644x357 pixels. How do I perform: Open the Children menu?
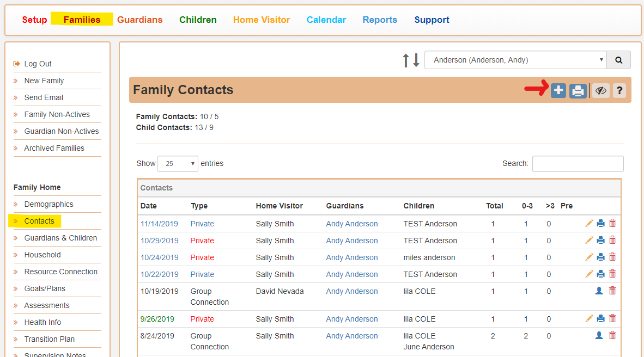pyautogui.click(x=198, y=20)
